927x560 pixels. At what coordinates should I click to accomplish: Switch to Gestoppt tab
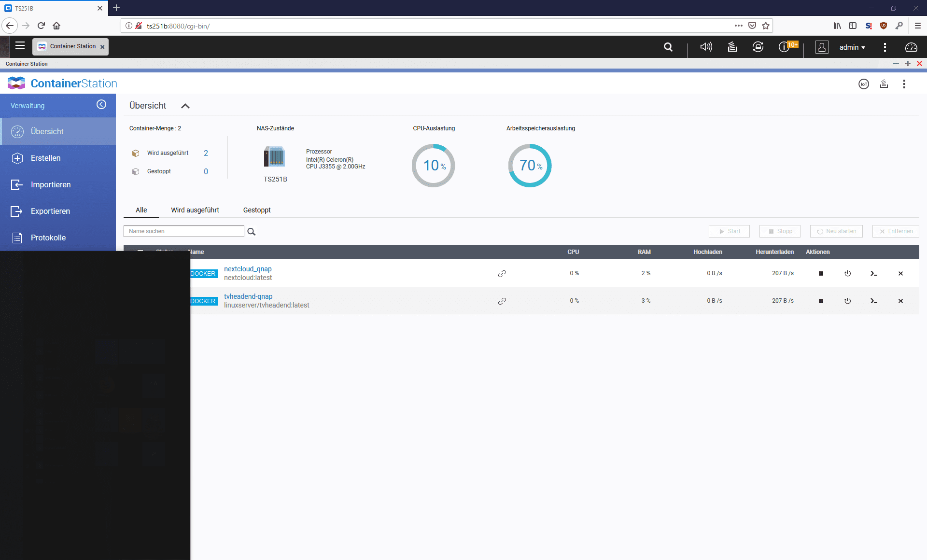pos(257,210)
